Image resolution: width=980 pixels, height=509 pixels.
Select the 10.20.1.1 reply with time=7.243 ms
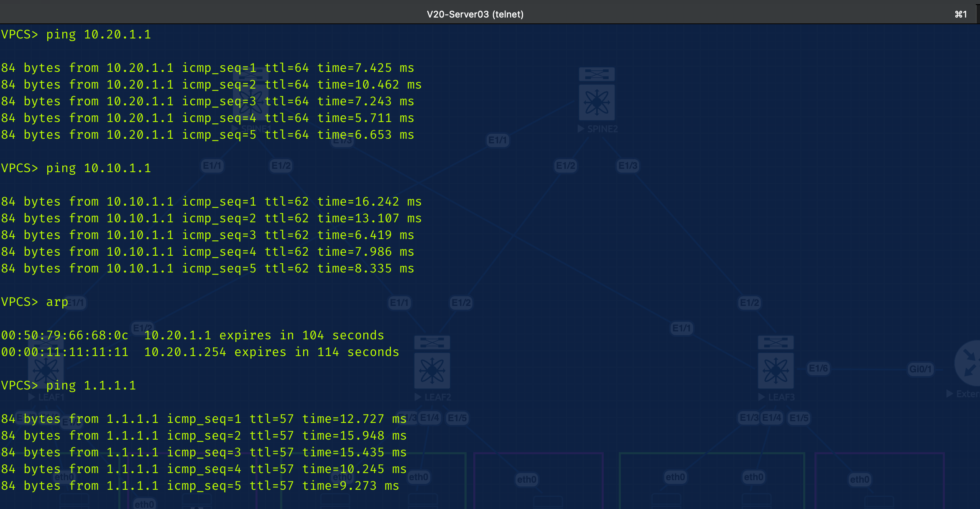(207, 101)
